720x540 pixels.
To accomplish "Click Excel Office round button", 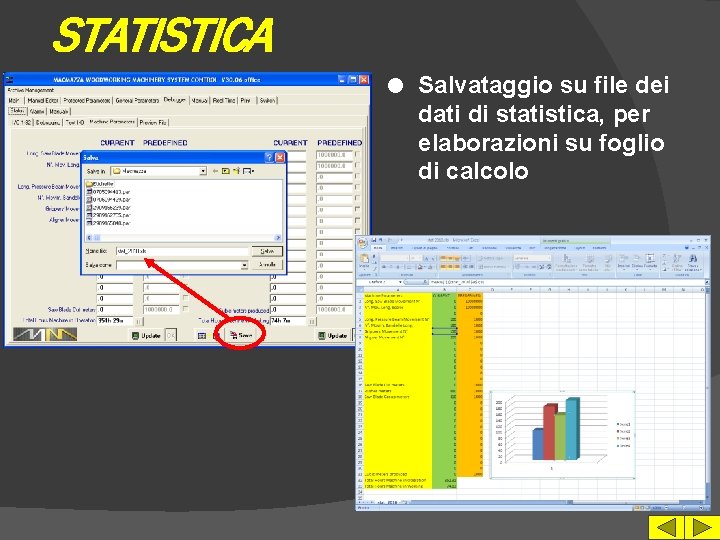I will [363, 242].
